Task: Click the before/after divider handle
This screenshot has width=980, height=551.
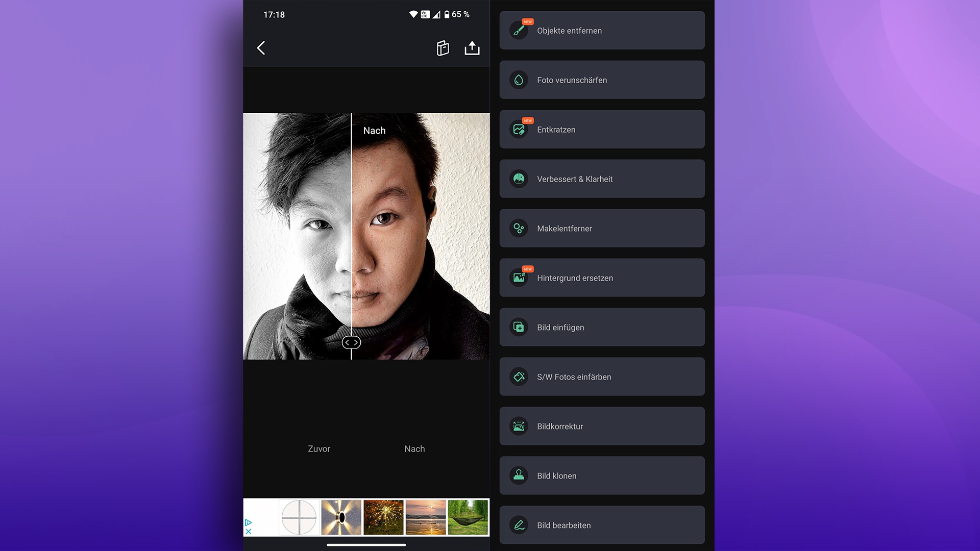Action: (x=351, y=342)
